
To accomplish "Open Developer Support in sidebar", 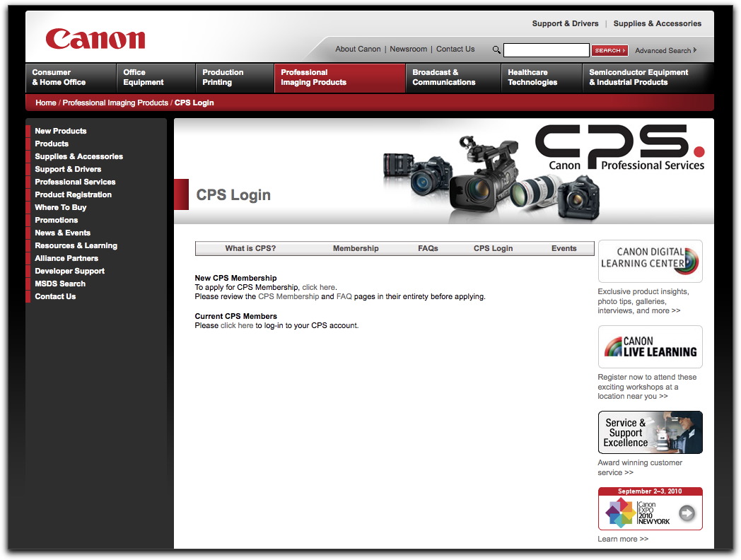I will [x=69, y=272].
